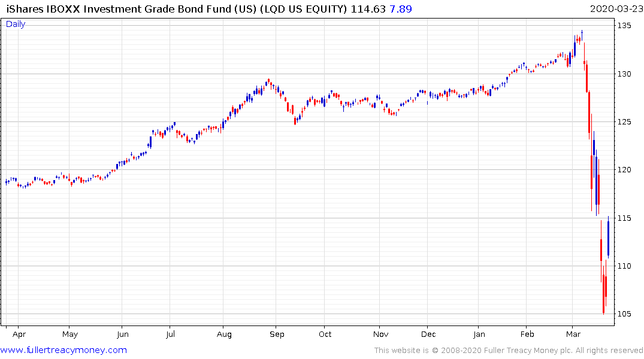The width and height of the screenshot is (644, 359).
Task: Click the Dec month label on axis
Action: pos(428,334)
